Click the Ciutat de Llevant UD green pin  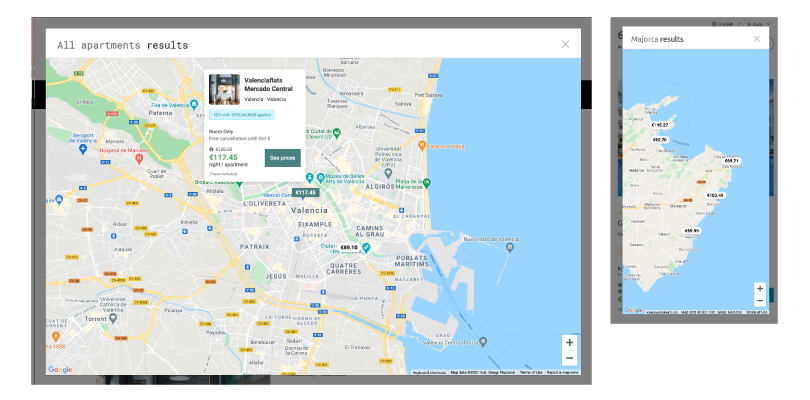336,133
